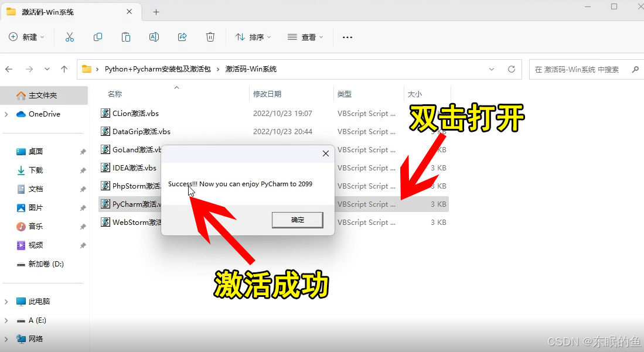This screenshot has width=644, height=352.
Task: Expand the A (E:) tree node
Action: pyautogui.click(x=6, y=320)
